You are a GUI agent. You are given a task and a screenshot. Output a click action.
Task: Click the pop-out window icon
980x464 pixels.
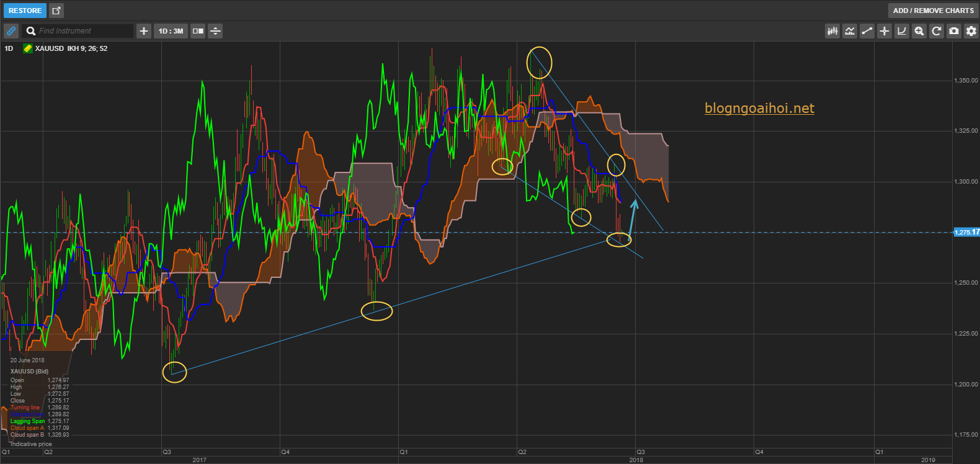point(56,11)
